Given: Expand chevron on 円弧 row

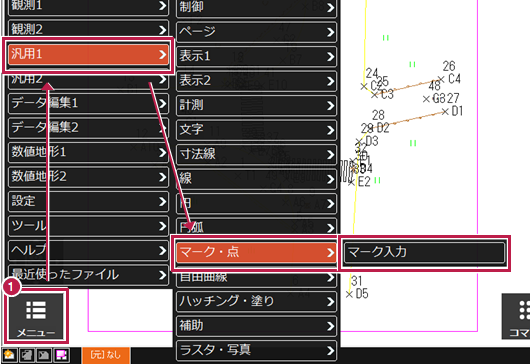Looking at the screenshot, I should (331, 228).
